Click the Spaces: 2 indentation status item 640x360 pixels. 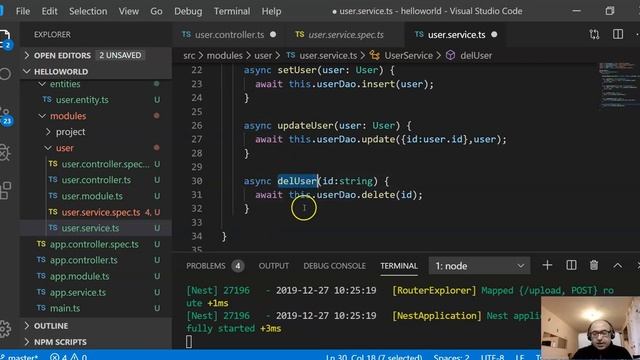coord(451,357)
